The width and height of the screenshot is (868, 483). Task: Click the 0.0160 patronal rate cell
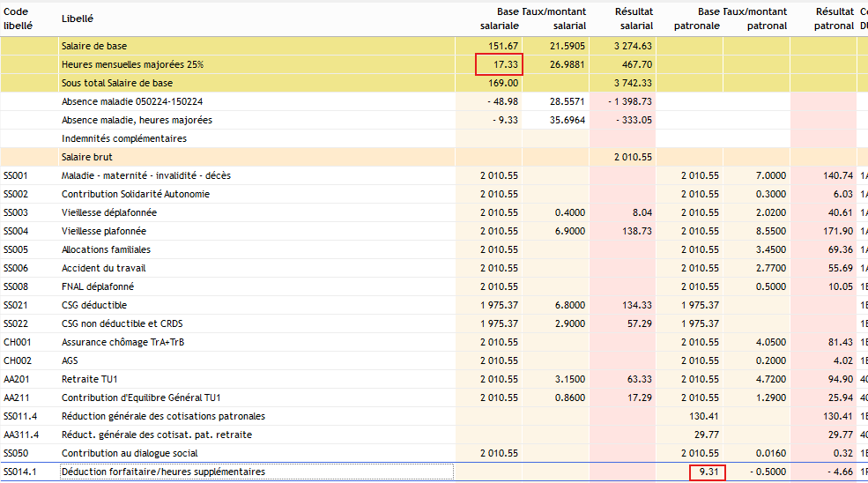coord(771,453)
